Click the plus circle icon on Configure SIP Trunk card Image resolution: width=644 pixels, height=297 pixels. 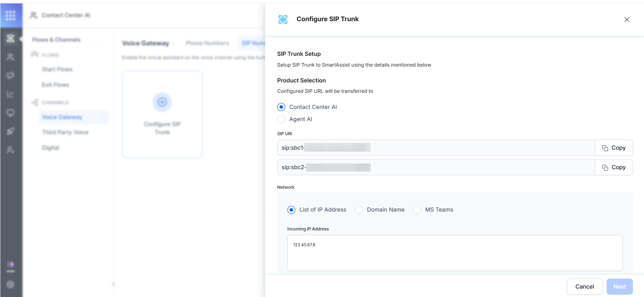(162, 102)
